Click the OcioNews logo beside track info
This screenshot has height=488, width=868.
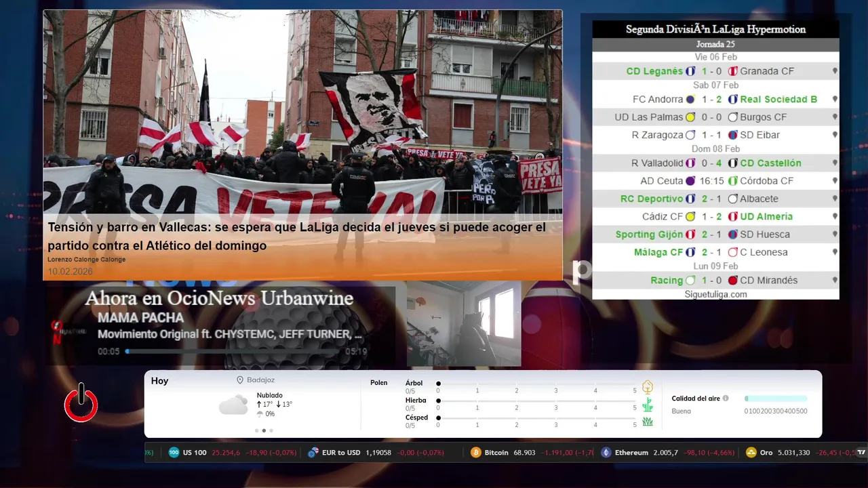[x=67, y=331]
